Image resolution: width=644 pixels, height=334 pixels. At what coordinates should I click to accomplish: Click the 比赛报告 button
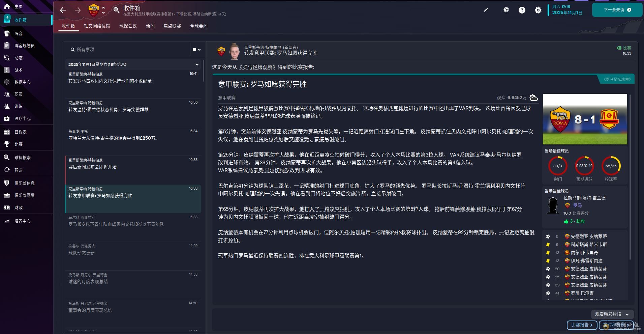(582, 325)
